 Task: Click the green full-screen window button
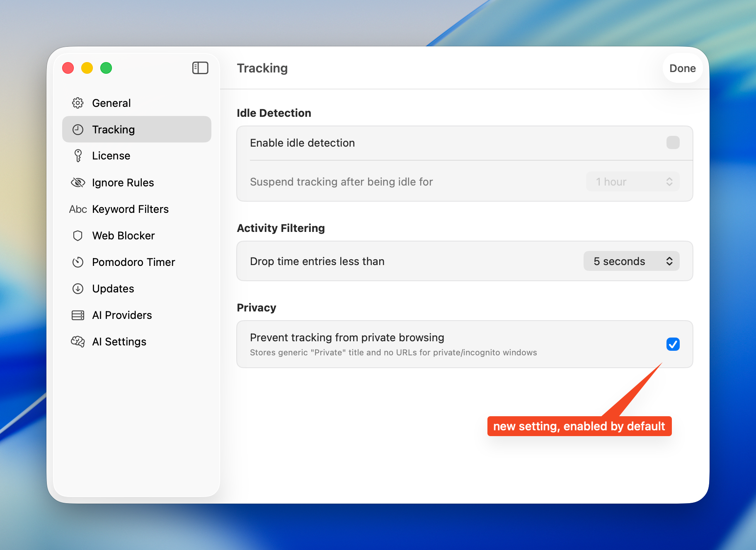[x=106, y=68]
